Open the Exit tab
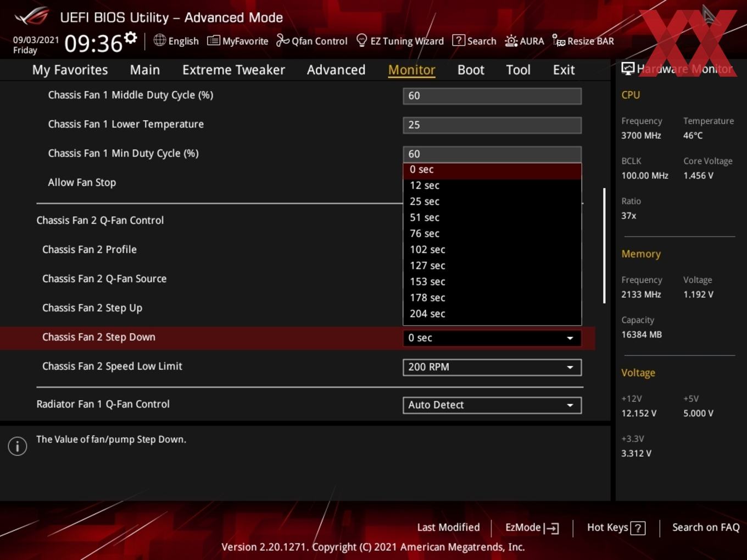This screenshot has width=747, height=560. [x=564, y=70]
